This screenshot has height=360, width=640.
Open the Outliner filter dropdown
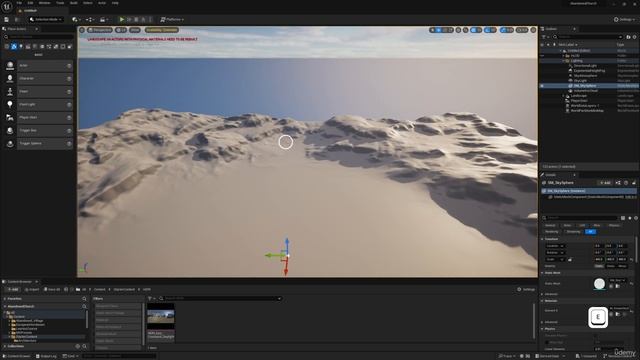pos(545,37)
